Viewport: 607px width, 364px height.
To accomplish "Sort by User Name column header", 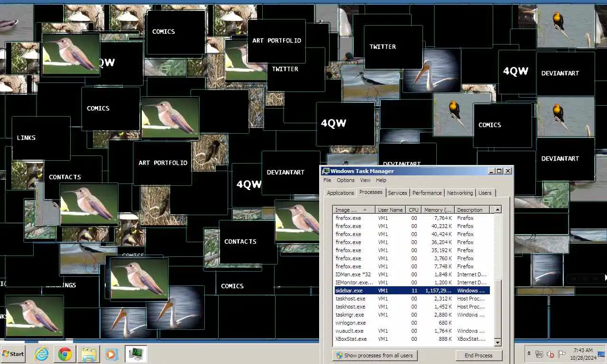I will pyautogui.click(x=390, y=210).
